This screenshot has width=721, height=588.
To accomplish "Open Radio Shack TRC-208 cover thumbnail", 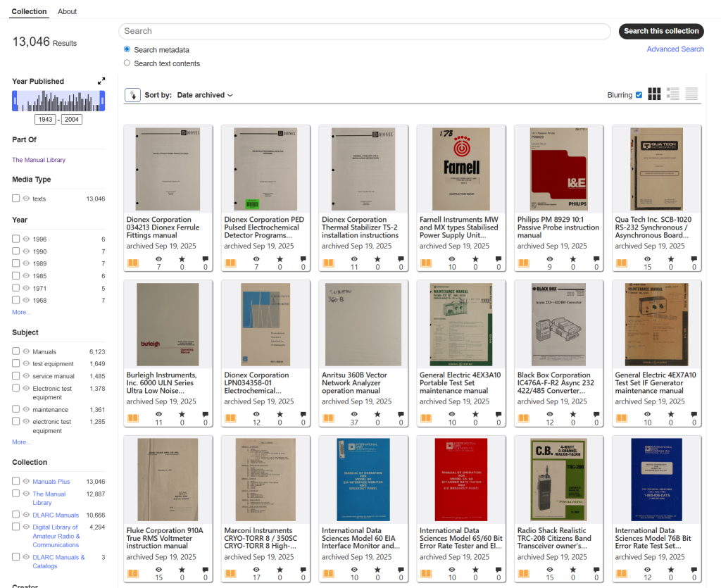I will pyautogui.click(x=558, y=480).
